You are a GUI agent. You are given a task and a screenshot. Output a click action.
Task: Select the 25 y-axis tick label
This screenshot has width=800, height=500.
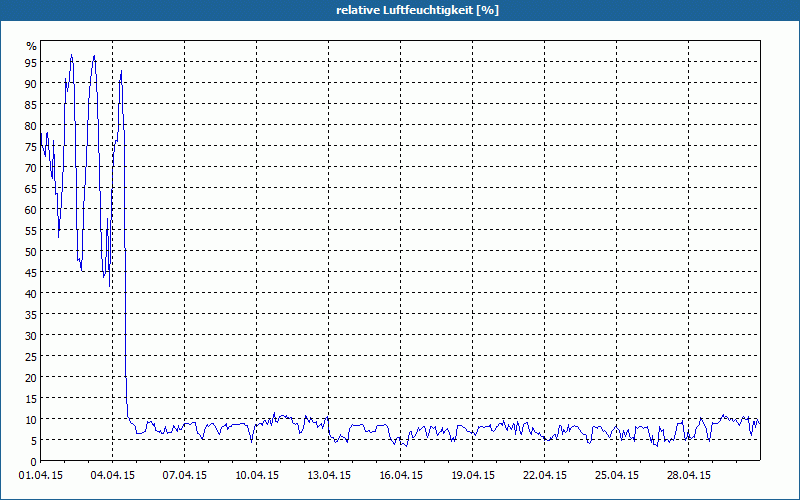(x=30, y=357)
